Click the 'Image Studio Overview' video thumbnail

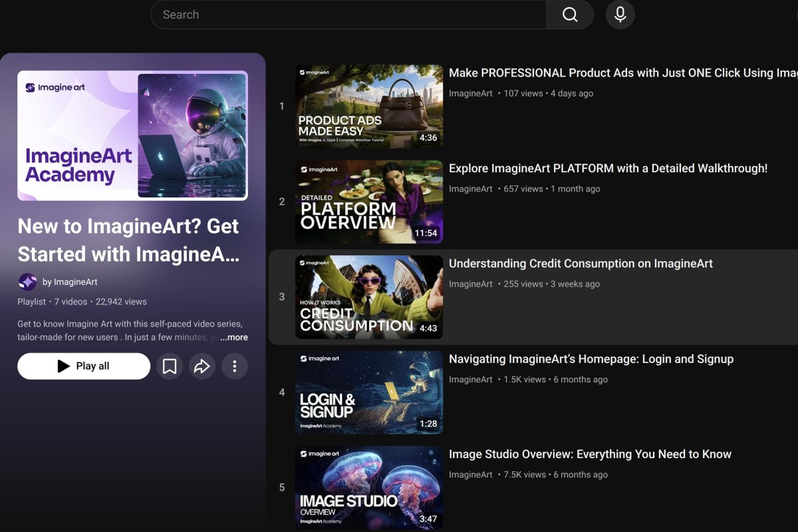coord(368,487)
